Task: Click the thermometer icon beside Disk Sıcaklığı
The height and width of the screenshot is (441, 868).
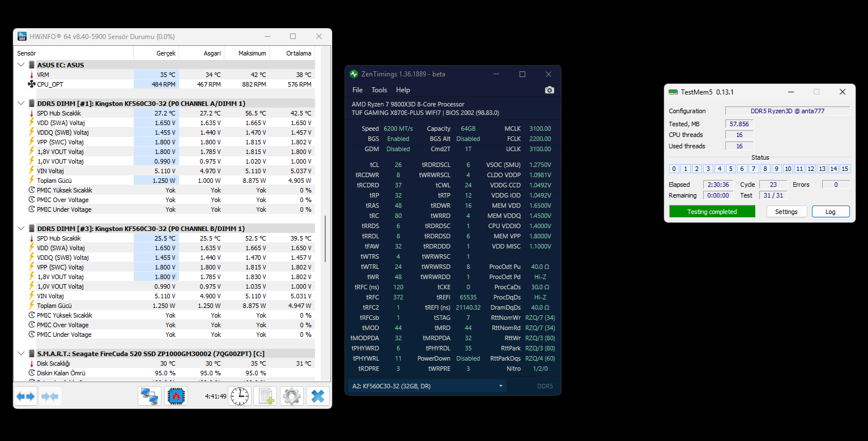Action: (x=31, y=363)
